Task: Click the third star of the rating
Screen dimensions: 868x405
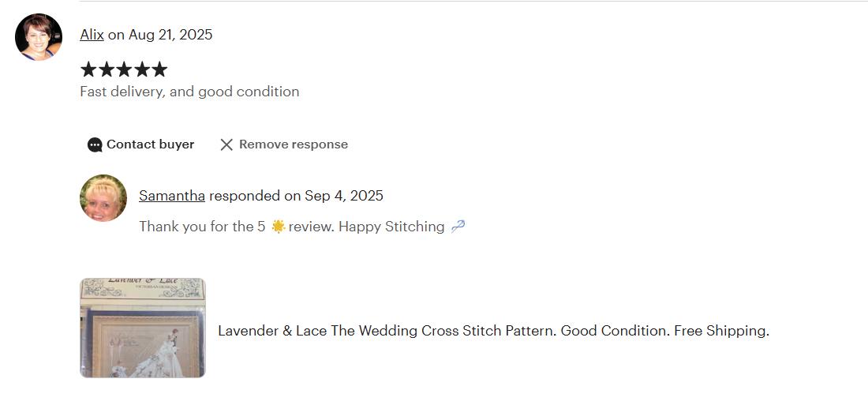Action: 124,69
